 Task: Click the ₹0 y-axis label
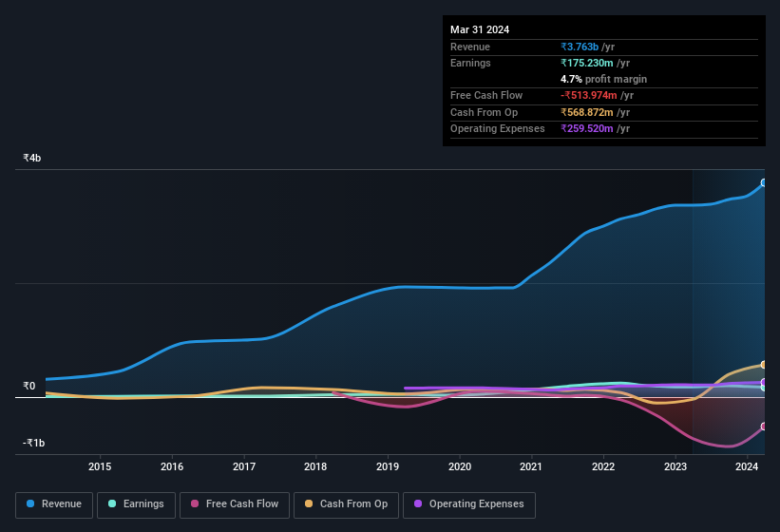[x=29, y=386]
